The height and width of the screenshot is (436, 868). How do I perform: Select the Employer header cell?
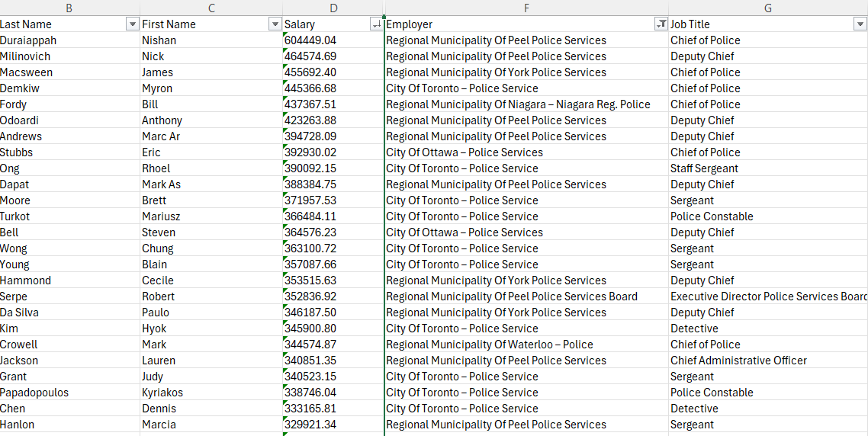(x=526, y=24)
